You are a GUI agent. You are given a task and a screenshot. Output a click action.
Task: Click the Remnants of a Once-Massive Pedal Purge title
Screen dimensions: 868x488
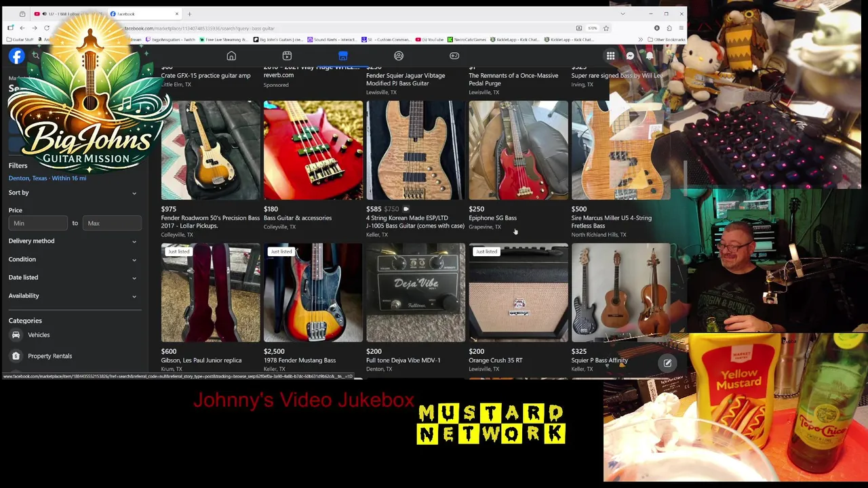pos(513,79)
